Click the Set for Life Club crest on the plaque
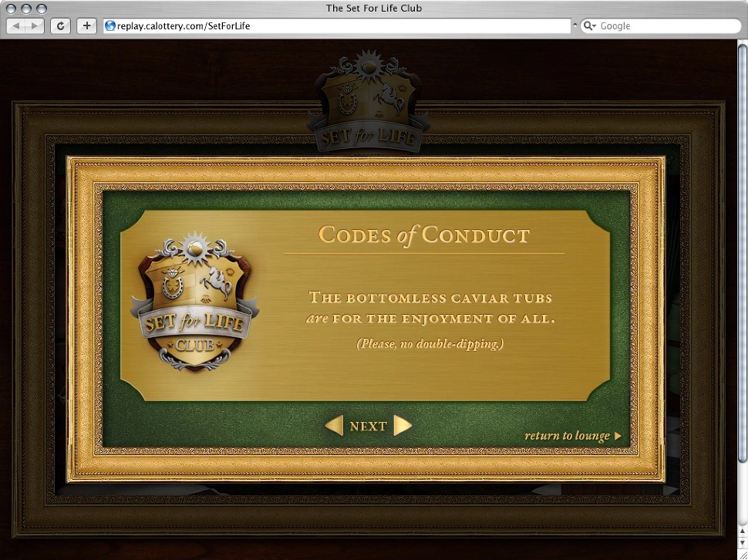 [x=194, y=302]
